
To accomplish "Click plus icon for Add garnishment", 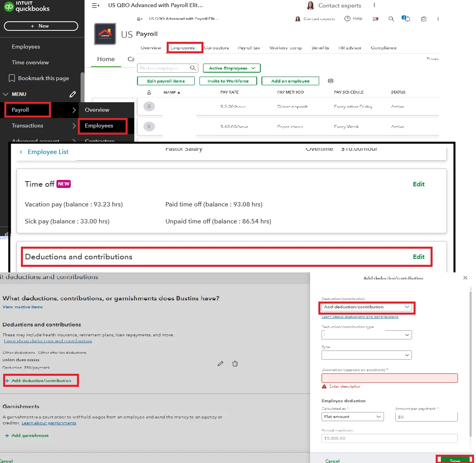I will [x=7, y=436].
